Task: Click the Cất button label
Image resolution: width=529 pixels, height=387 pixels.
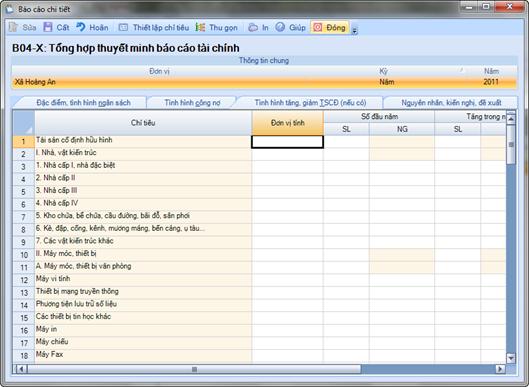Action: pyautogui.click(x=63, y=28)
